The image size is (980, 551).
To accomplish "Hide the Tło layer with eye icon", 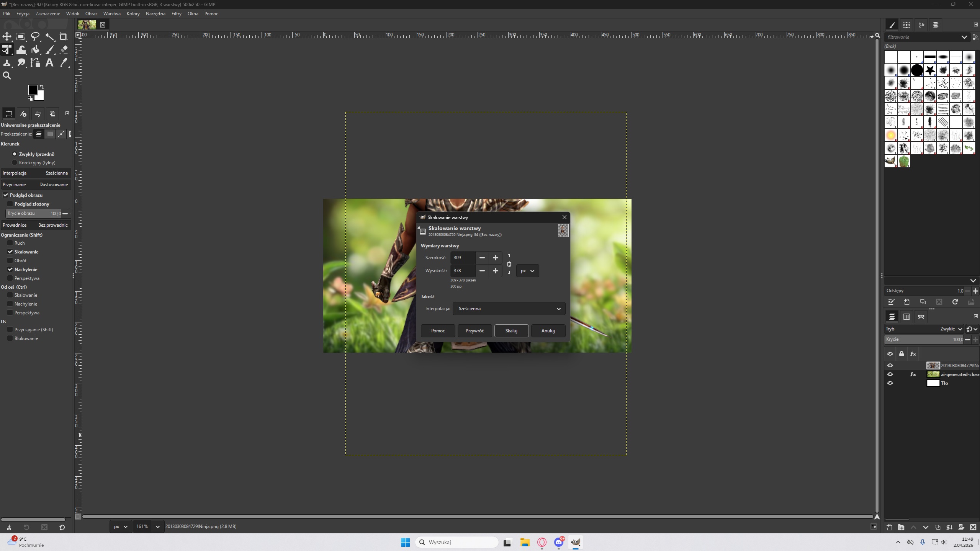I will tap(890, 383).
